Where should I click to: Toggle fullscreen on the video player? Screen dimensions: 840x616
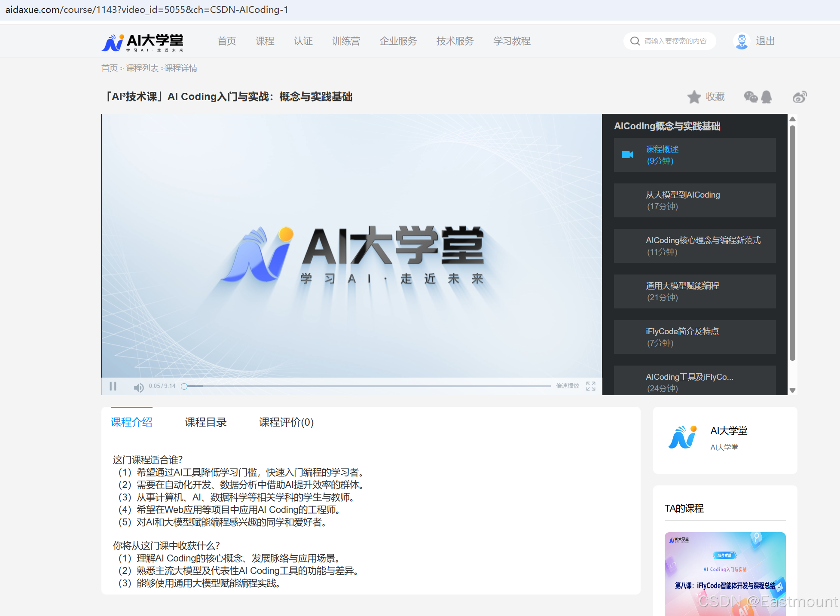click(590, 386)
